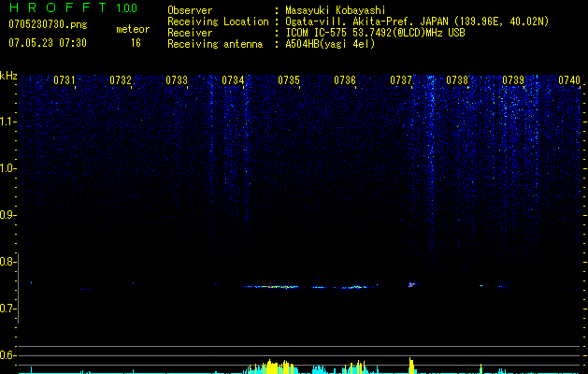
Task: Click the 0.6 kHz axis label
Action: pyautogui.click(x=8, y=355)
